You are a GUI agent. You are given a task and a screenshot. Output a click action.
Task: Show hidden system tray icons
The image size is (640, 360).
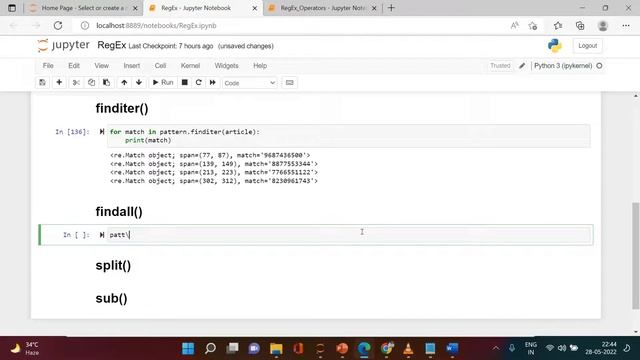[x=496, y=348]
